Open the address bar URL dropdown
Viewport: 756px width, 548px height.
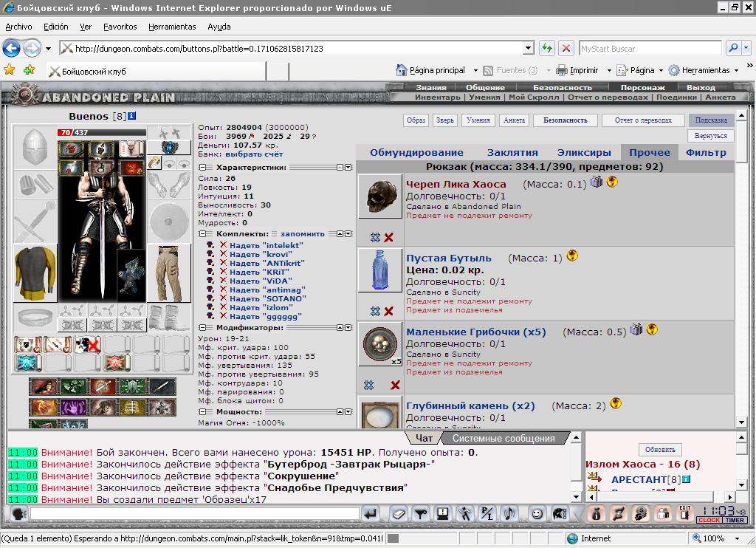[529, 48]
